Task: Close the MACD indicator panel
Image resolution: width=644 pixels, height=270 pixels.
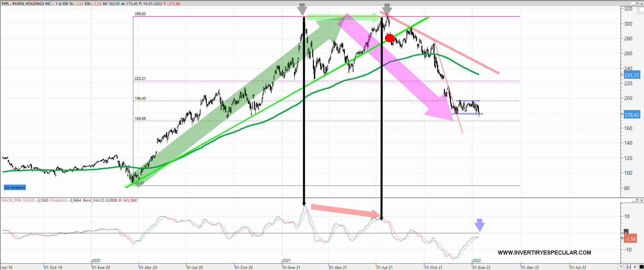Action: pos(642,200)
